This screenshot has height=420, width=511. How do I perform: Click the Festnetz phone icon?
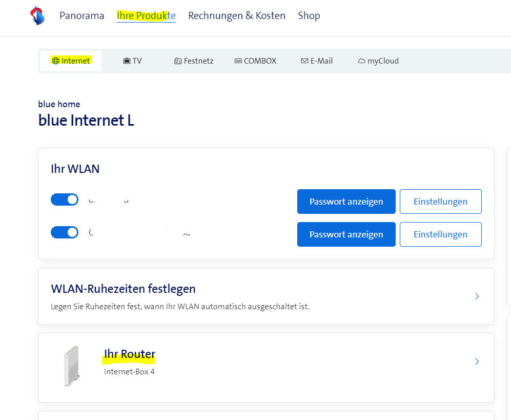178,61
